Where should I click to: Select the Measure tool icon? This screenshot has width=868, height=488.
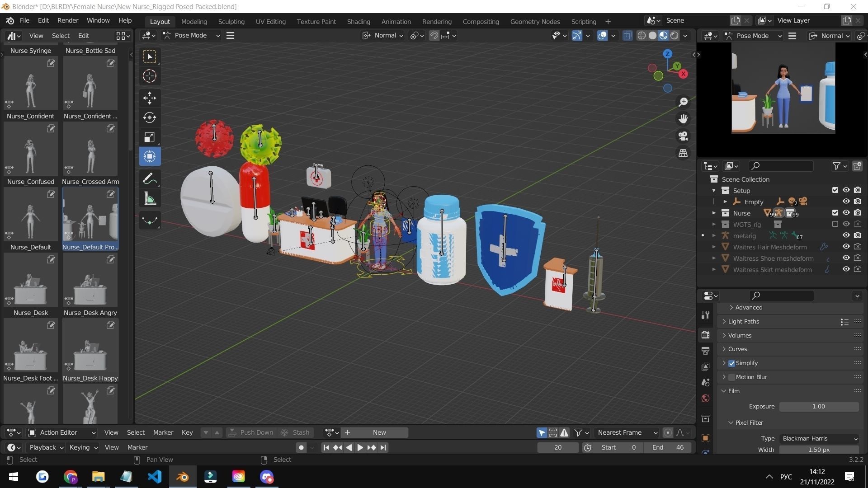click(x=150, y=199)
